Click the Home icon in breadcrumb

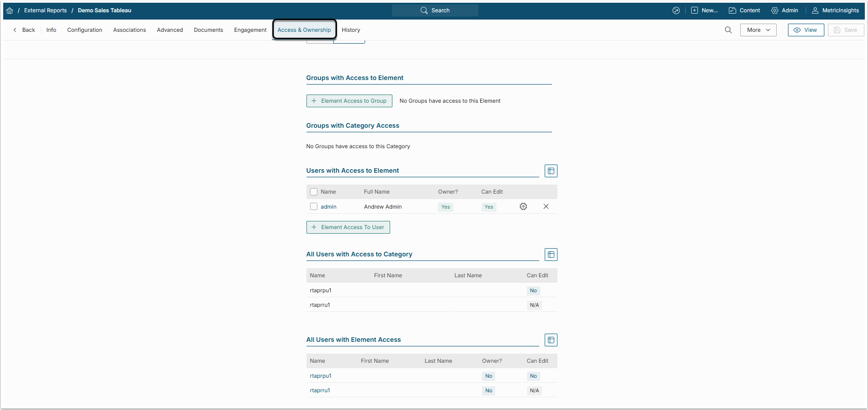[x=10, y=10]
